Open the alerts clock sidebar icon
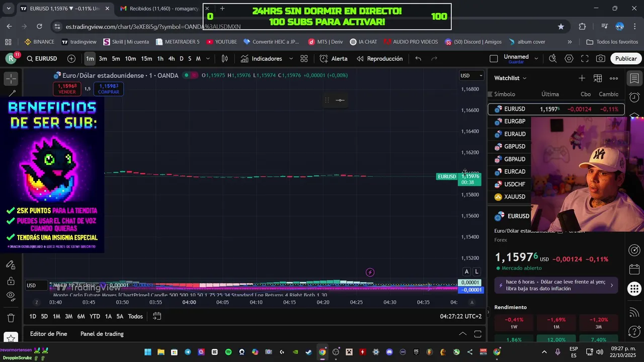 tap(634, 97)
